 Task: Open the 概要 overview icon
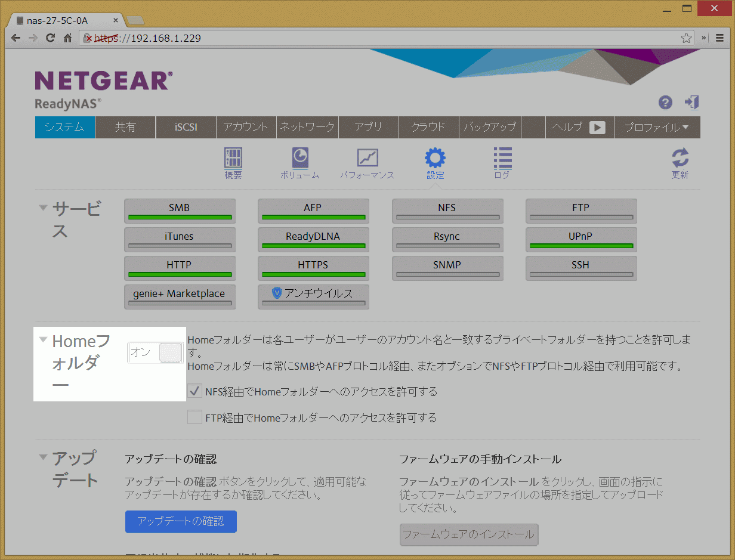(233, 159)
